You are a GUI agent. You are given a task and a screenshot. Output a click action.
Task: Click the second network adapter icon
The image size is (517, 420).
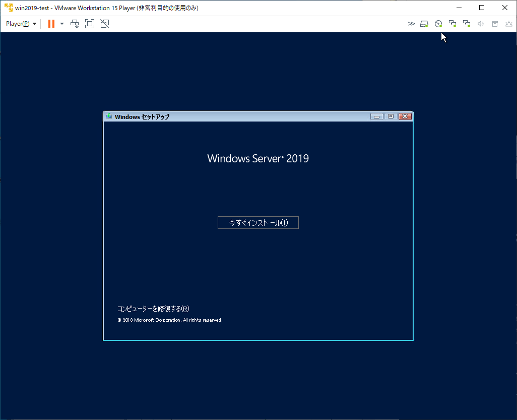466,23
